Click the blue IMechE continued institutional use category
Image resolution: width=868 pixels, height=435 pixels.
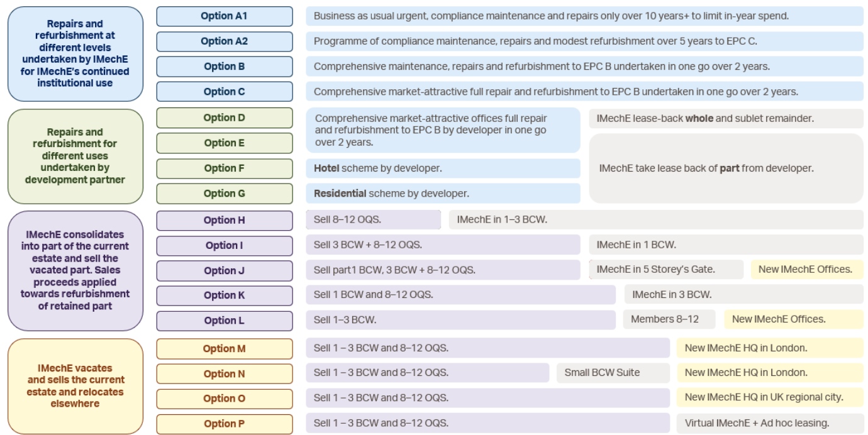coord(75,54)
